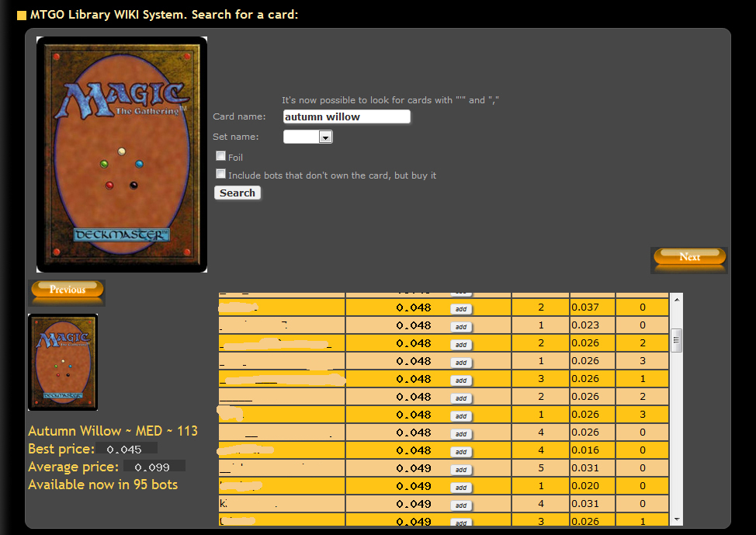756x535 pixels.
Task: Add the 0.049 row with buy price 0.020
Action: click(x=461, y=488)
